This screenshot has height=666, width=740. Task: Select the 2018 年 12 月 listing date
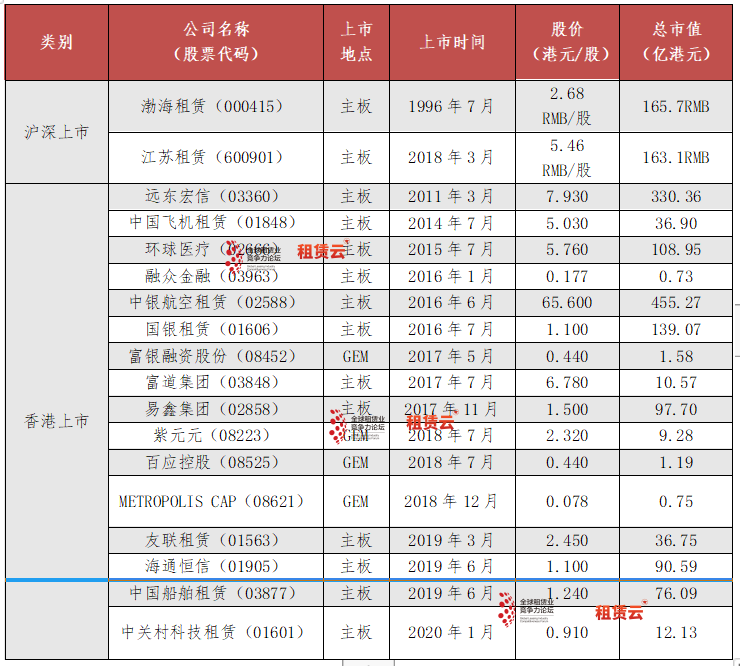tap(452, 501)
